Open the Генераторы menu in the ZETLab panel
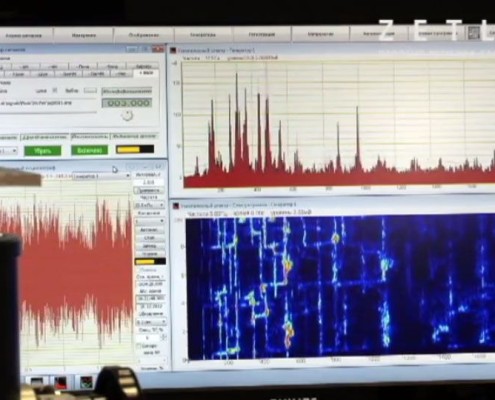Viewport: 495px width, 400px height. point(203,35)
